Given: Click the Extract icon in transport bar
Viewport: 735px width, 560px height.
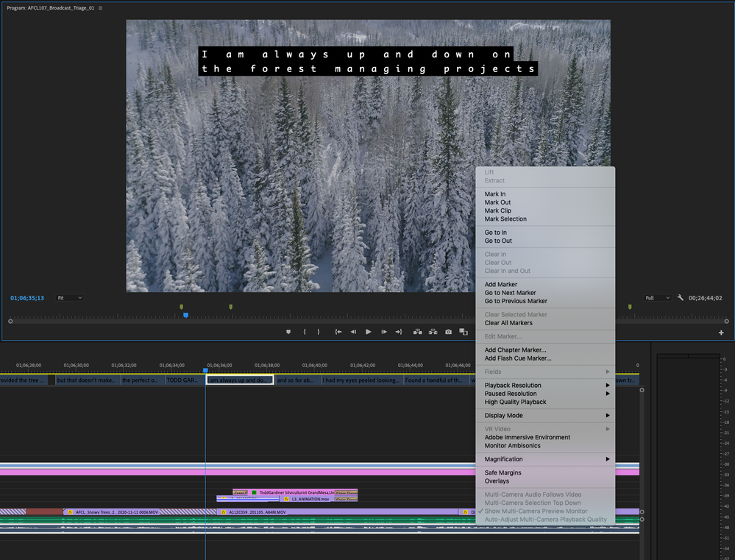Looking at the screenshot, I should tap(433, 332).
